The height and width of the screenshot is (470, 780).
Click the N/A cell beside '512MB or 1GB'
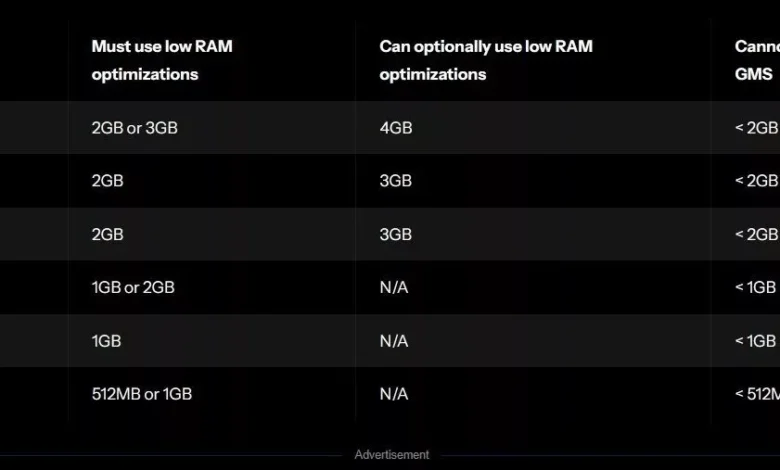click(x=393, y=394)
